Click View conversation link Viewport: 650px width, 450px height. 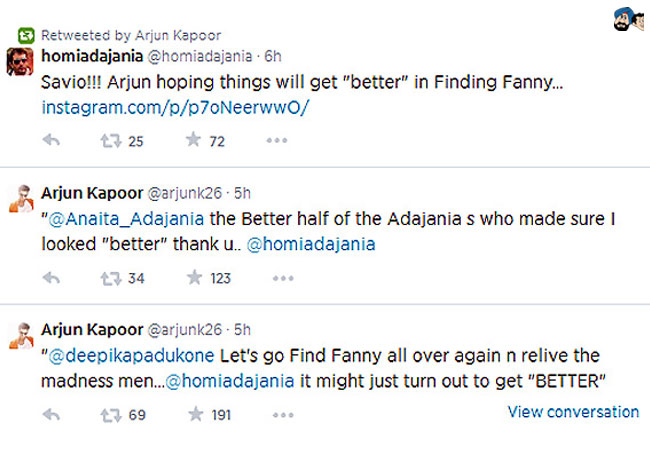tap(573, 411)
